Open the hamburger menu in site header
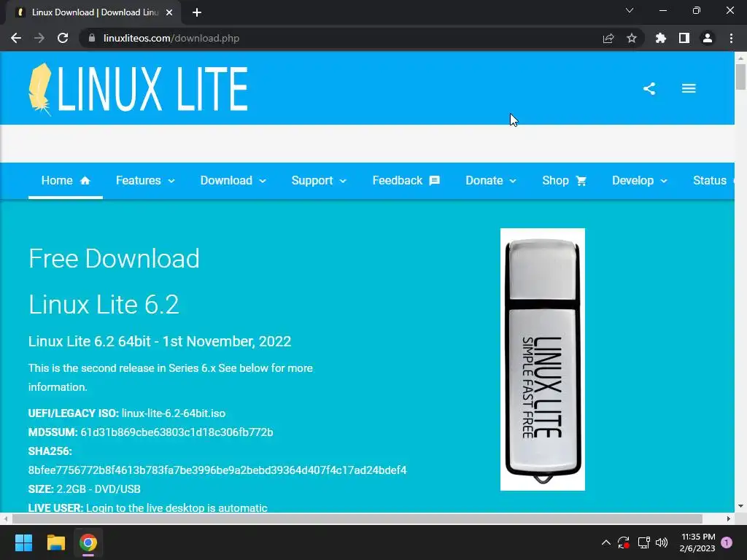The height and width of the screenshot is (560, 747). point(689,88)
